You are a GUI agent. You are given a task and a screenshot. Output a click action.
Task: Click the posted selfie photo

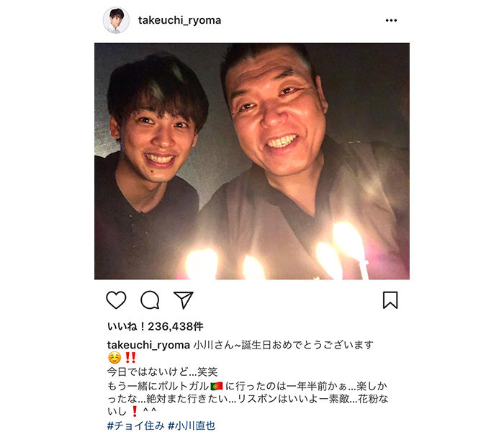point(252,161)
